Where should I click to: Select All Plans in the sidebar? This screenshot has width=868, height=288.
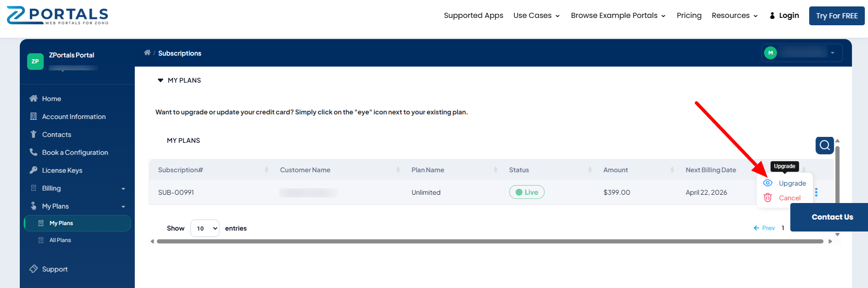pos(60,240)
